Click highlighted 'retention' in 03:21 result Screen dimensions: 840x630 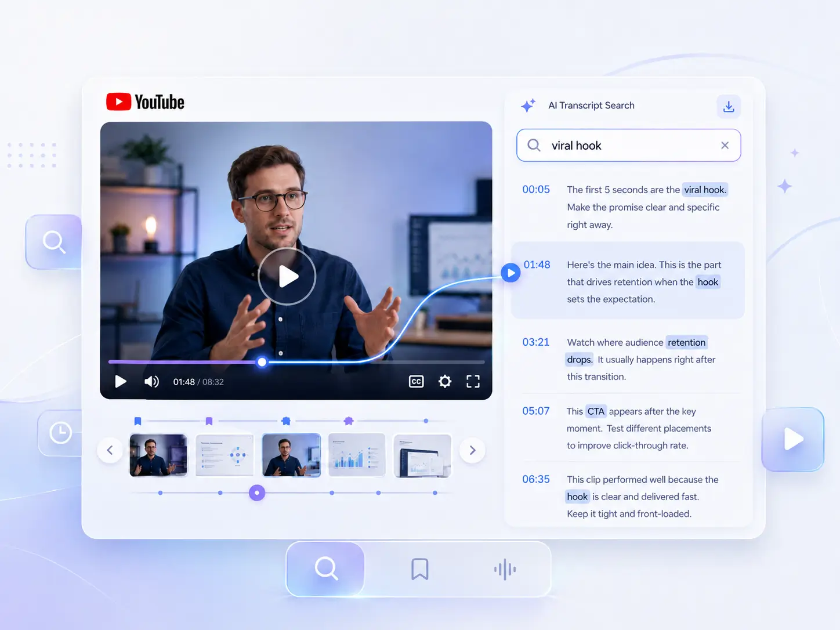[686, 342]
